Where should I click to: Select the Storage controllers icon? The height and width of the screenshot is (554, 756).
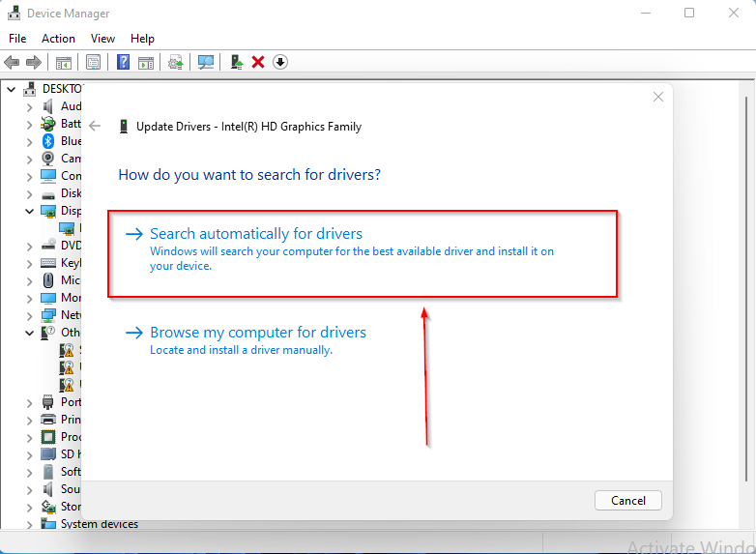click(x=48, y=507)
